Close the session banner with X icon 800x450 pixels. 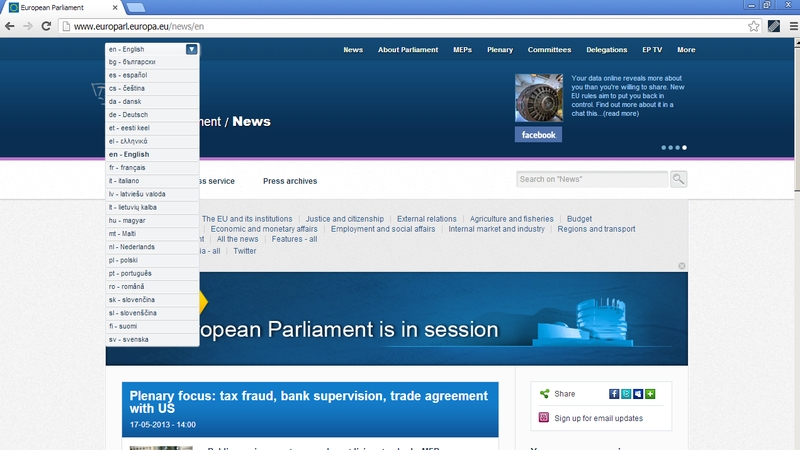682,266
